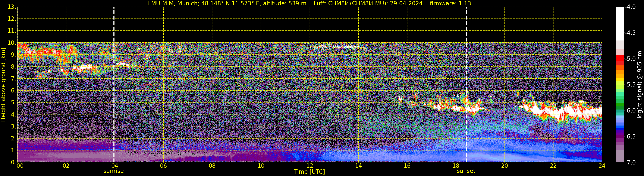This screenshot has width=644, height=176.
Task: Click the '08' time axis tick label
Action: click(x=212, y=166)
